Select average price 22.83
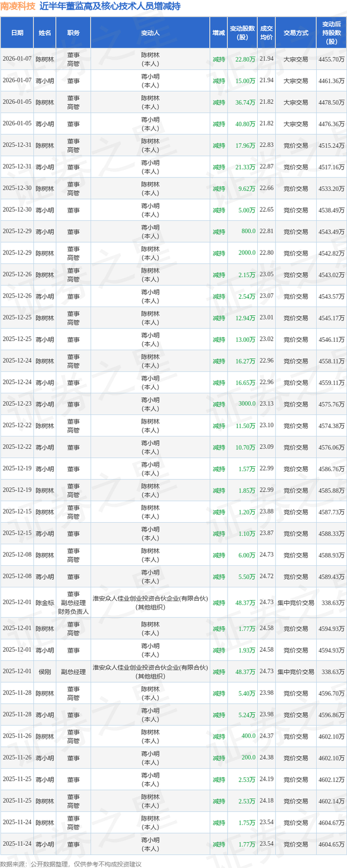 point(267,145)
